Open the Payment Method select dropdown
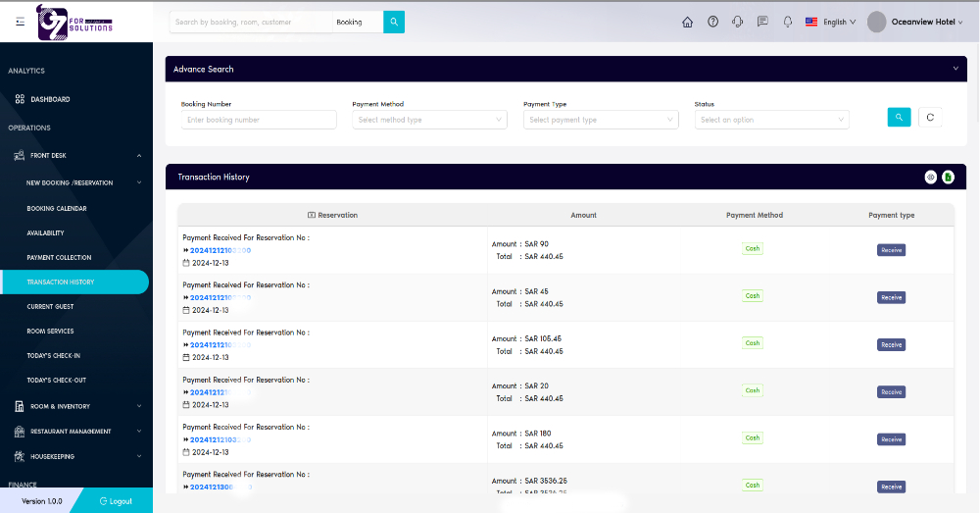This screenshot has width=980, height=513. (429, 120)
